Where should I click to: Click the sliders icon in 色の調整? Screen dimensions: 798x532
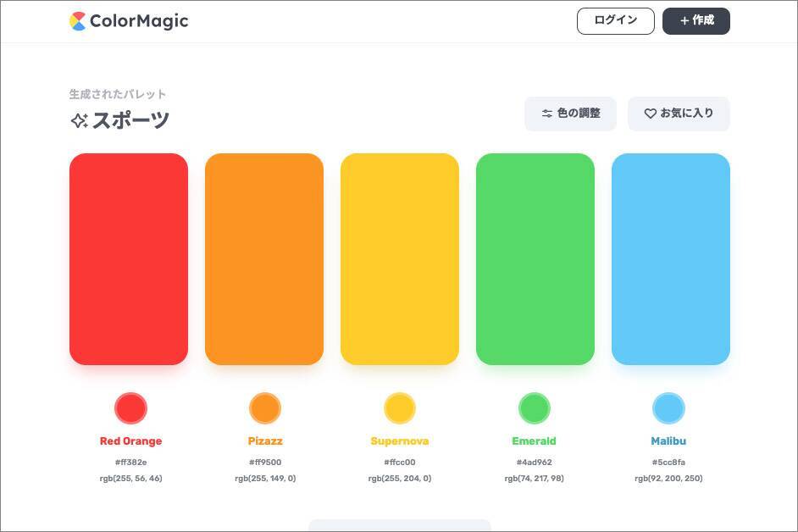coord(547,114)
